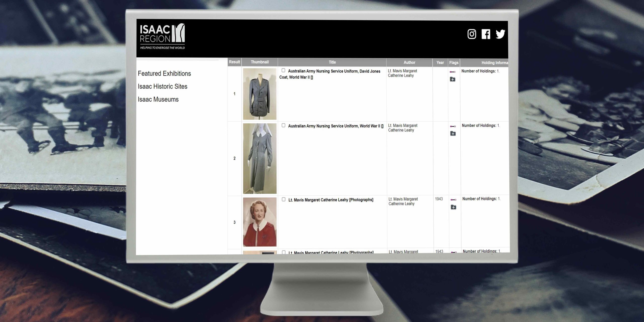
Task: Click the pink flag icon in result 3
Action: (x=453, y=200)
